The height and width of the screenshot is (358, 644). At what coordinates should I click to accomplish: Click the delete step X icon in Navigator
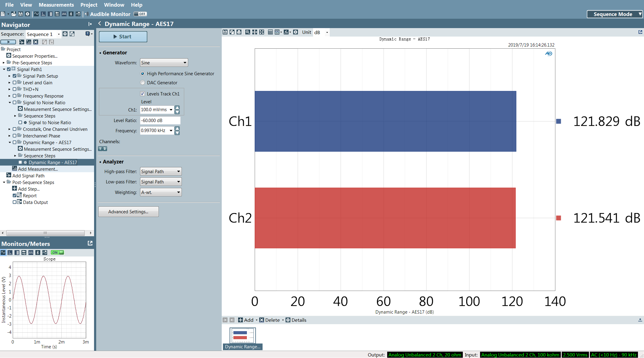[x=36, y=42]
